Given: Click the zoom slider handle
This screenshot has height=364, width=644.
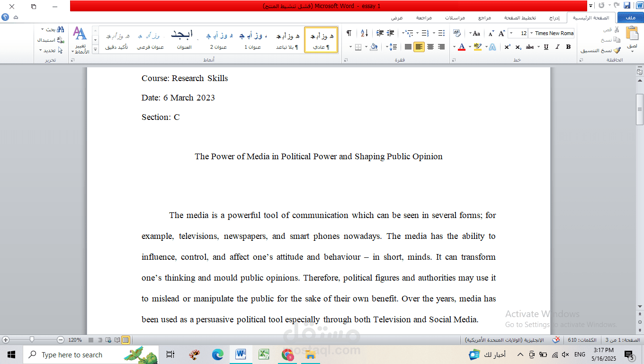Looking at the screenshot, I should pos(32,339).
